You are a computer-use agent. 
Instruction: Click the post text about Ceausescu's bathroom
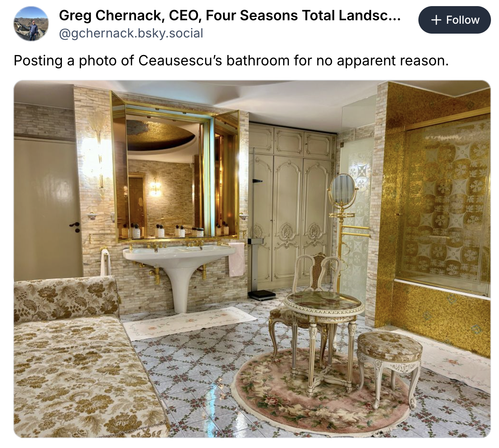pos(231,60)
